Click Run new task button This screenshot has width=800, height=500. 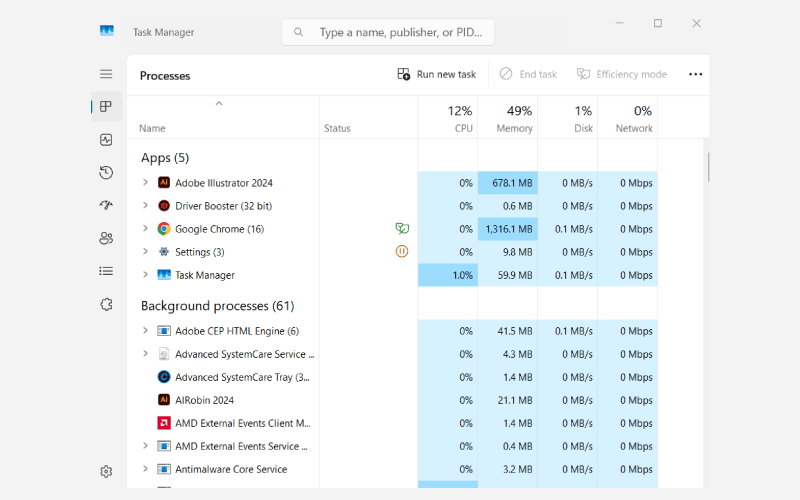(x=436, y=74)
